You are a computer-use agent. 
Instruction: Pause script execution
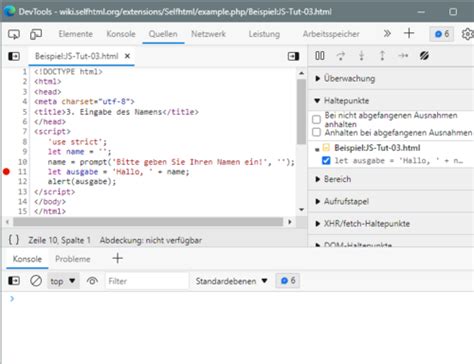click(x=320, y=56)
